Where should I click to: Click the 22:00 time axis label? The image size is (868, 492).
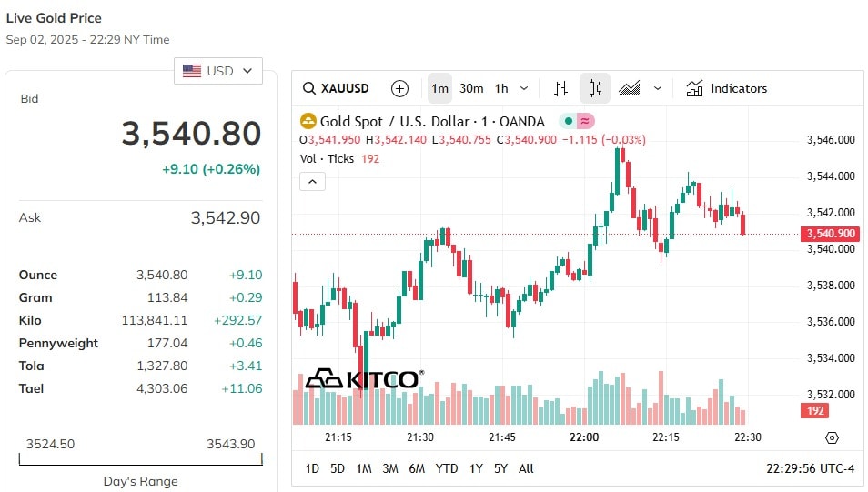[x=584, y=437]
